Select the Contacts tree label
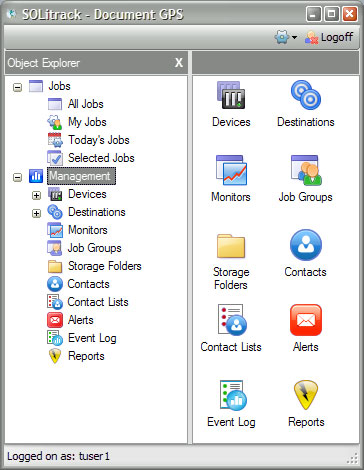Image resolution: width=364 pixels, height=470 pixels. tap(88, 284)
